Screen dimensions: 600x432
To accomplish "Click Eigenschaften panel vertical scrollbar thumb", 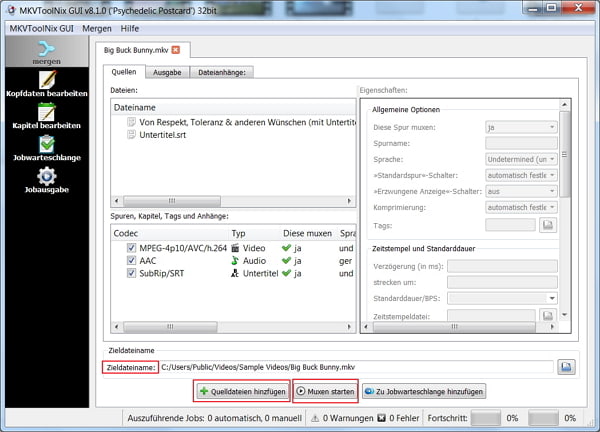I will tap(564, 154).
